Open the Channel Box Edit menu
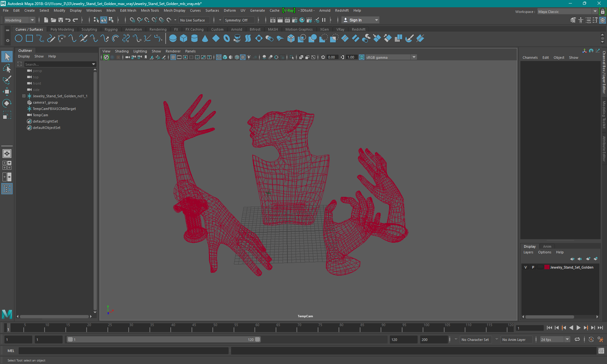The height and width of the screenshot is (364, 607). coord(545,58)
